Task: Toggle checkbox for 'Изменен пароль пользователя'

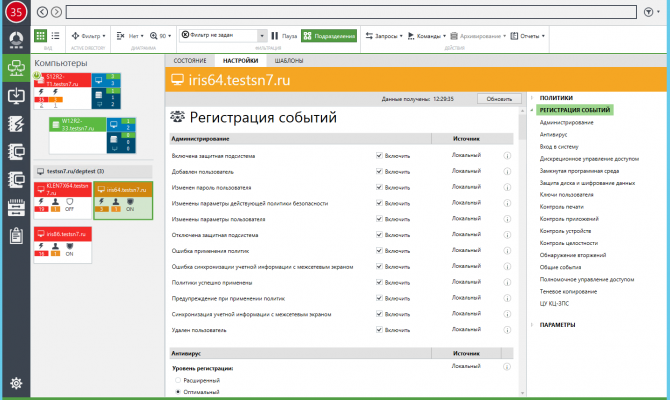Action: 379,187
